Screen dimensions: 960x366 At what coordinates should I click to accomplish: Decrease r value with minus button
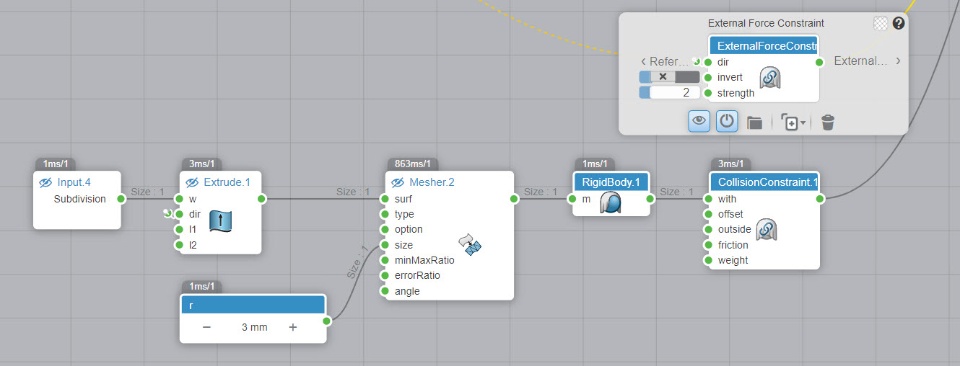207,327
